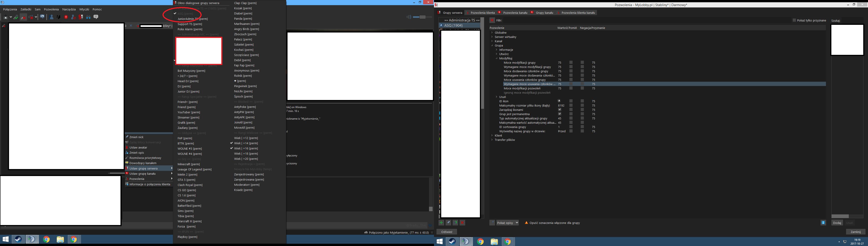Screen dimensions: 868x246
Task: Switch to the 'Pozwolenia klienta' tab
Action: pos(482,13)
